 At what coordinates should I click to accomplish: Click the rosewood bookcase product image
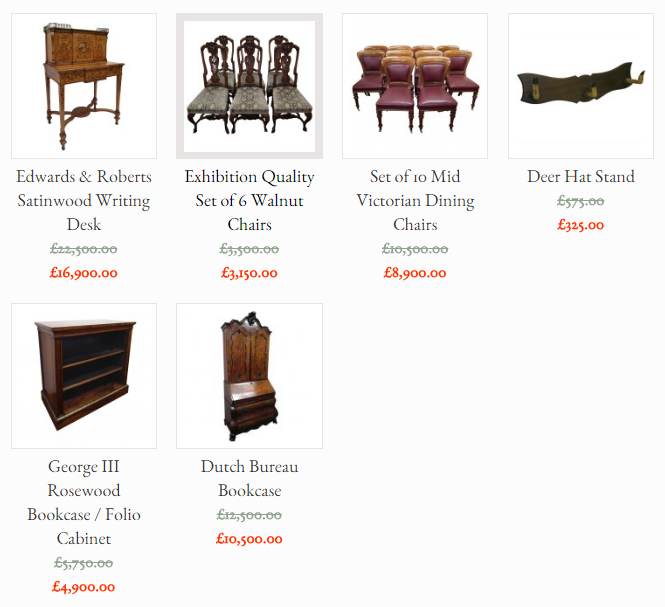[84, 376]
